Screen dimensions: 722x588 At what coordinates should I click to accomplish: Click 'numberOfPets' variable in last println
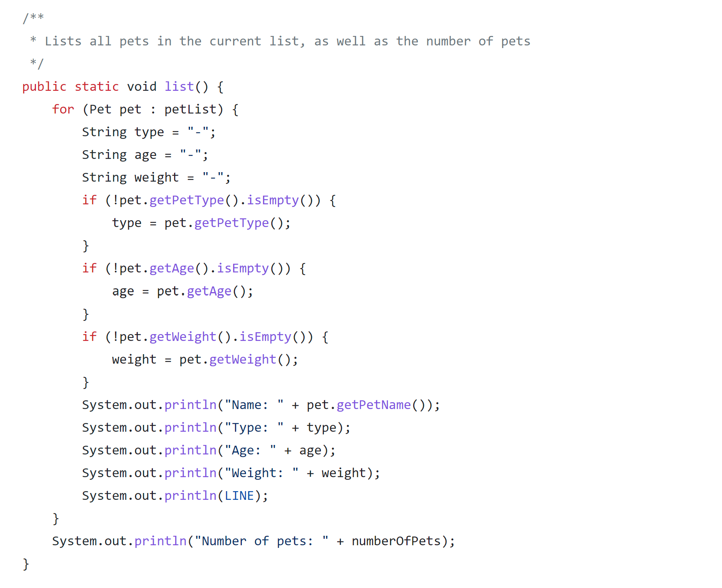coord(396,541)
